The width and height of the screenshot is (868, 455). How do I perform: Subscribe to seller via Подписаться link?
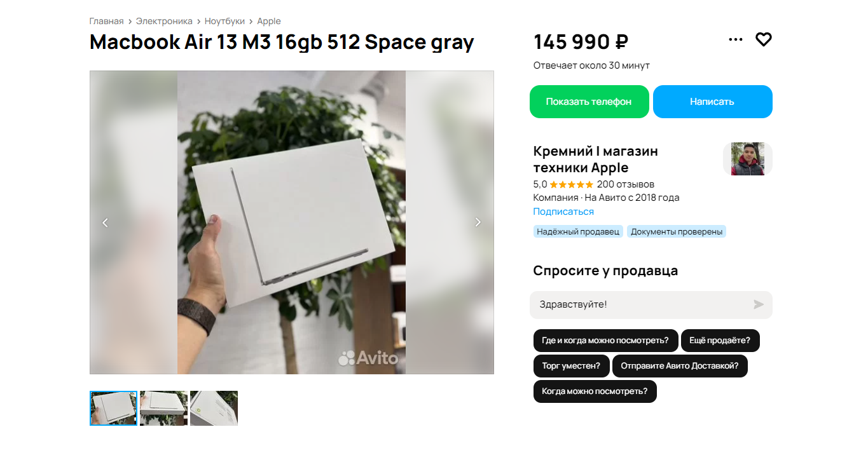point(563,212)
